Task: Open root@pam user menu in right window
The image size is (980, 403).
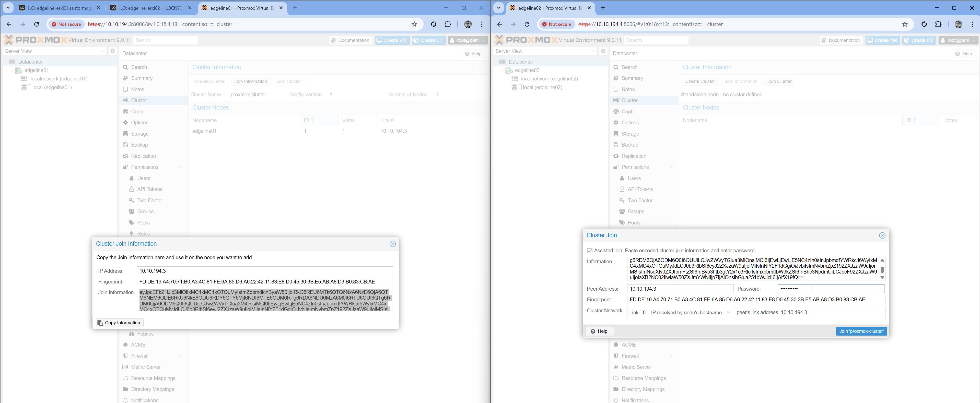Action: (958, 40)
